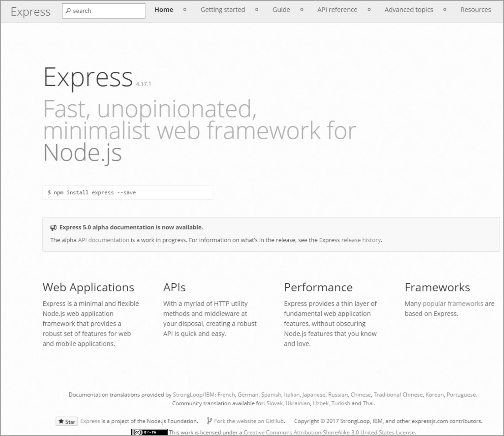This screenshot has height=436, width=504.
Task: Open the Guide menu
Action: click(x=281, y=10)
